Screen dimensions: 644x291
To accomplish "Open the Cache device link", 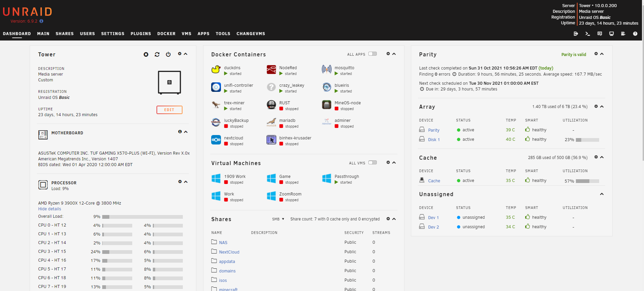I will click(434, 181).
